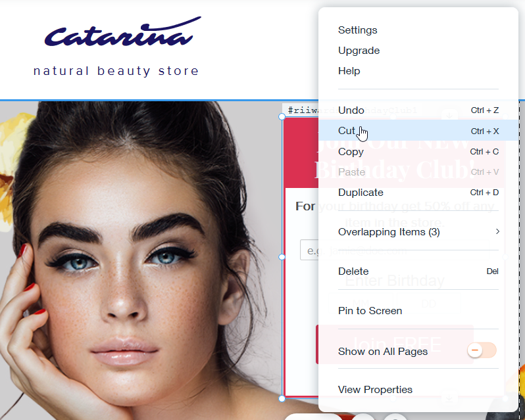Viewport: 525px width, 420px height.
Task: Choose Cut in the context menu
Action: point(418,130)
